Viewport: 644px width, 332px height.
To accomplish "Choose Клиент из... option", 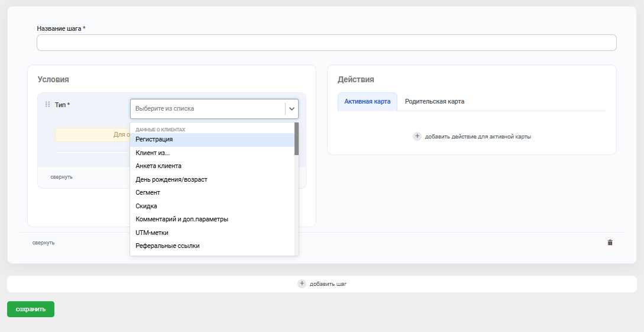I will (153, 153).
